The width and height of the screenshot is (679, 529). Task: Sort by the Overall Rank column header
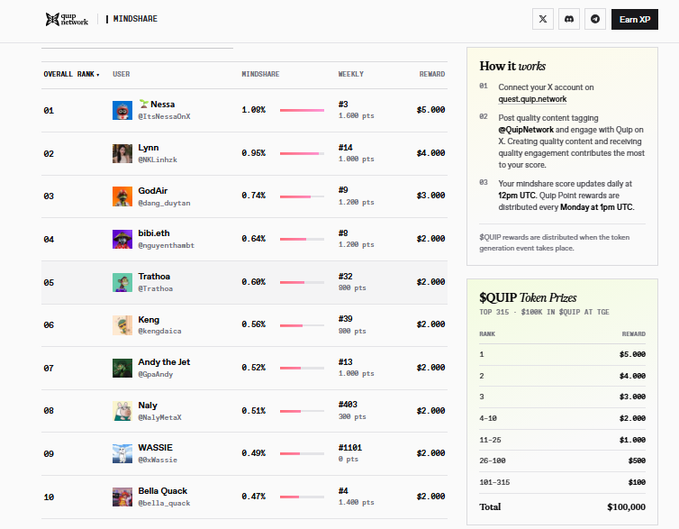[71, 74]
